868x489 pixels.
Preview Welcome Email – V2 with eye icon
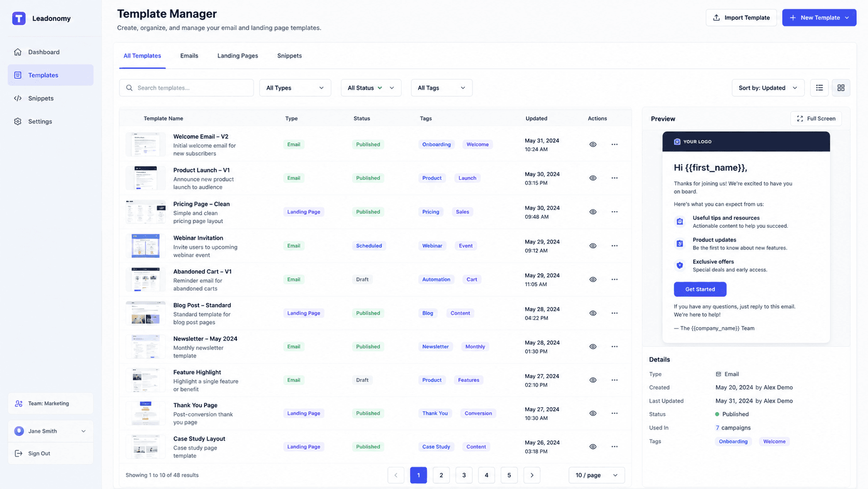[593, 144]
